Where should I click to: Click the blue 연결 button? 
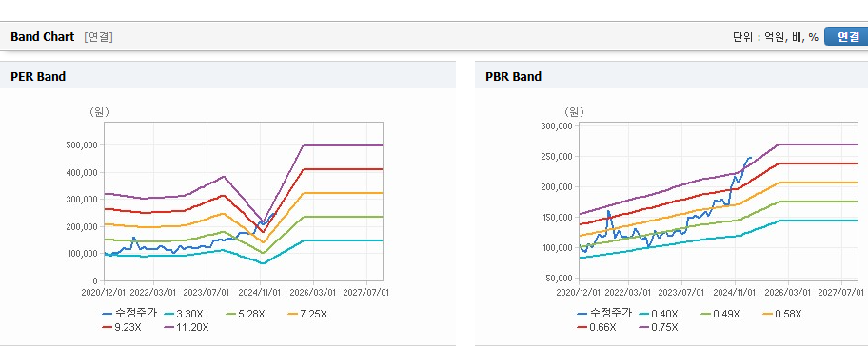pos(847,36)
